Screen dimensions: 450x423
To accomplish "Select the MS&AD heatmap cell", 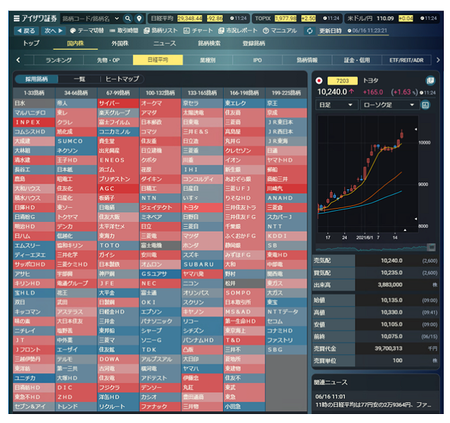I will [244, 312].
